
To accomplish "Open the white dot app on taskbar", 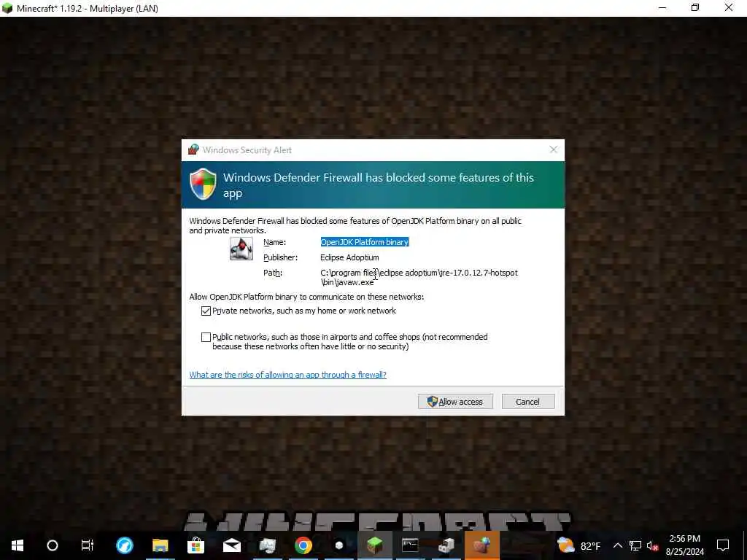I will pyautogui.click(x=338, y=545).
